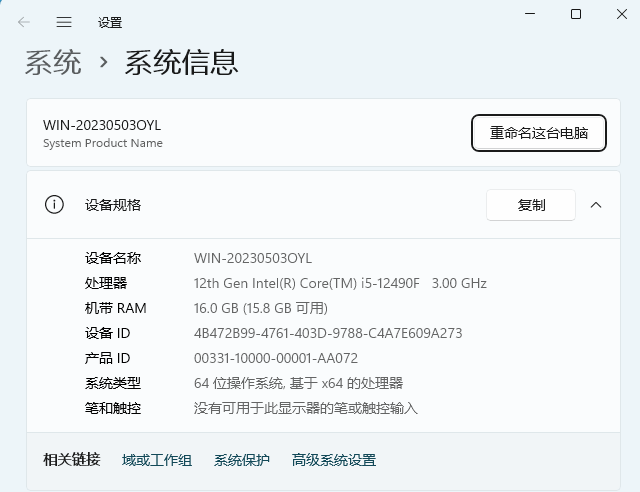Viewport: 640px width, 492px height.
Task: Select the RAM value 16.0 GB
Action: [261, 308]
